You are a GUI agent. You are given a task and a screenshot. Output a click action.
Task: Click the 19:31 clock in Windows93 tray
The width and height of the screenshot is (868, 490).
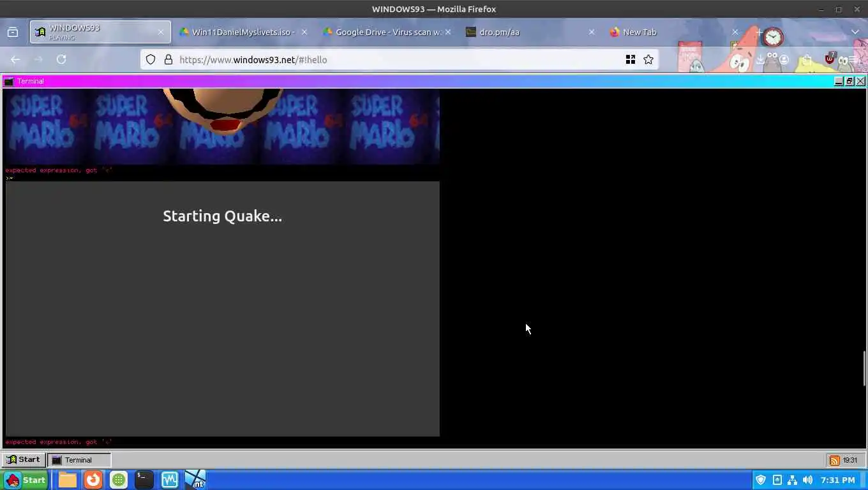pos(850,460)
